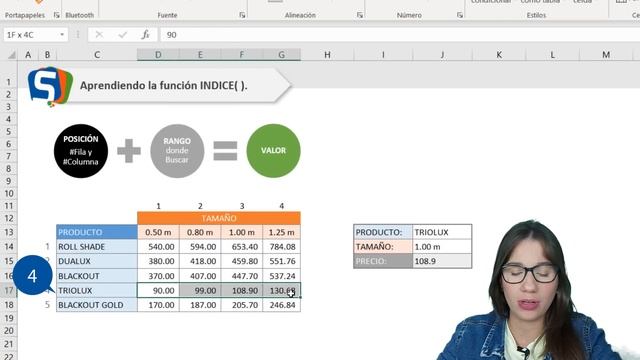
Task: Click the 'PRODUCTO' table header cell
Action: (x=97, y=232)
